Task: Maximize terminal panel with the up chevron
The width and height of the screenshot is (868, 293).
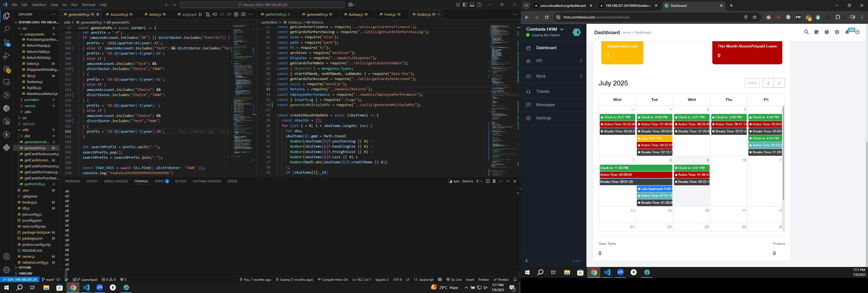Action: (x=508, y=181)
